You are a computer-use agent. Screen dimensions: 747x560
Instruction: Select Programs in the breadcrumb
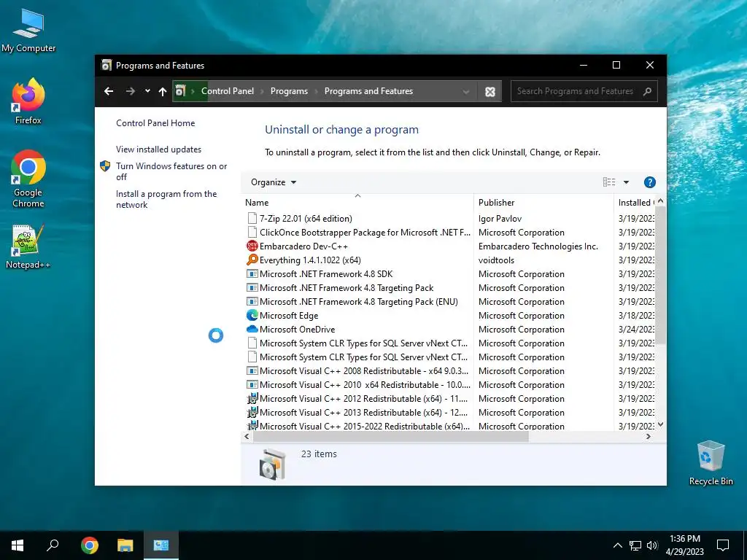289,91
